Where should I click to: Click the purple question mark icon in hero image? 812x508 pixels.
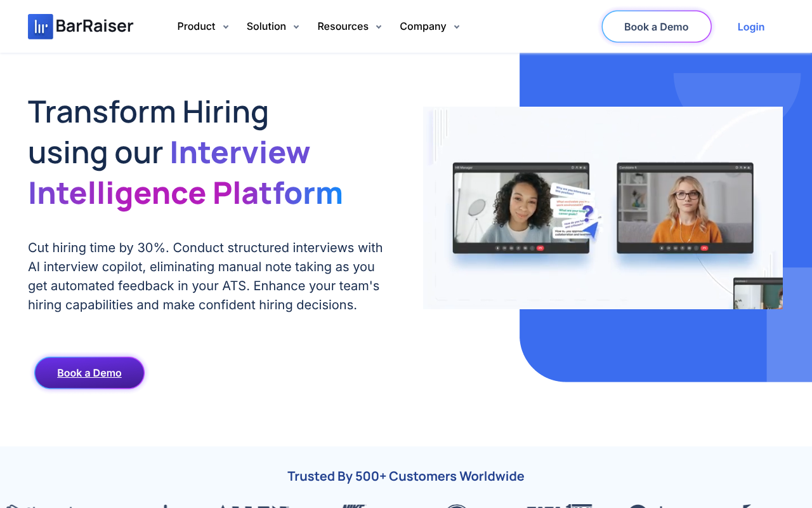588,213
